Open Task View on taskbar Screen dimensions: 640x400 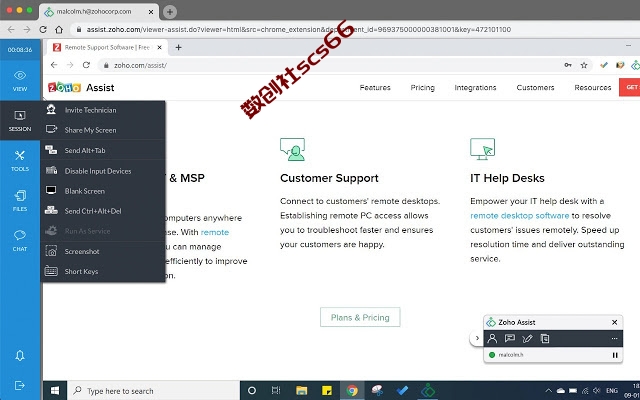click(276, 391)
